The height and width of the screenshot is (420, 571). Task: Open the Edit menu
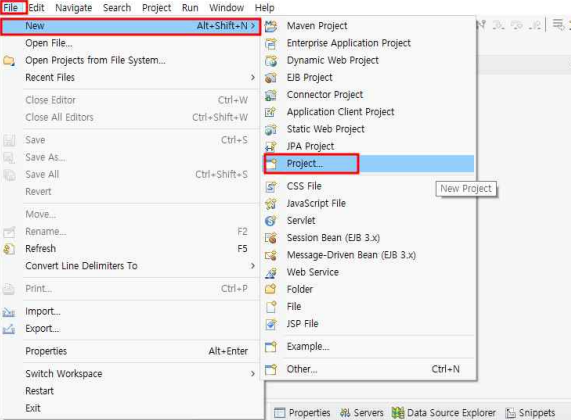coord(36,7)
